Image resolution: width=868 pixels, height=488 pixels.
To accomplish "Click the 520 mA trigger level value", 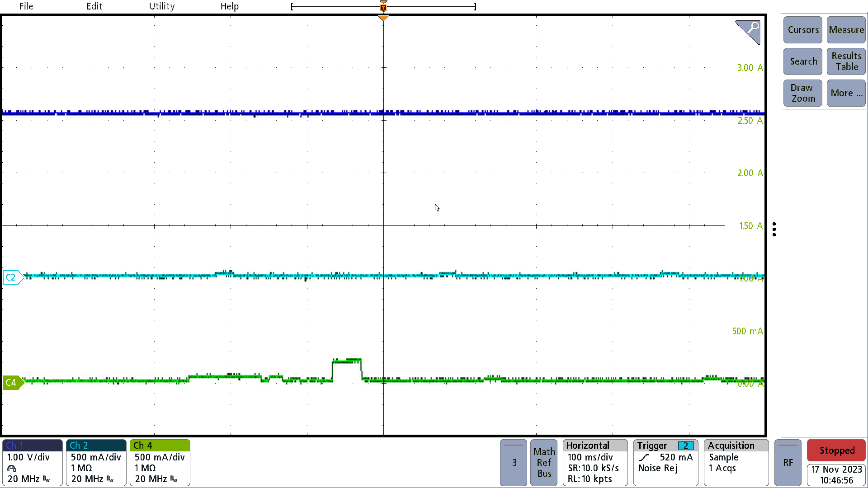I will coord(676,457).
